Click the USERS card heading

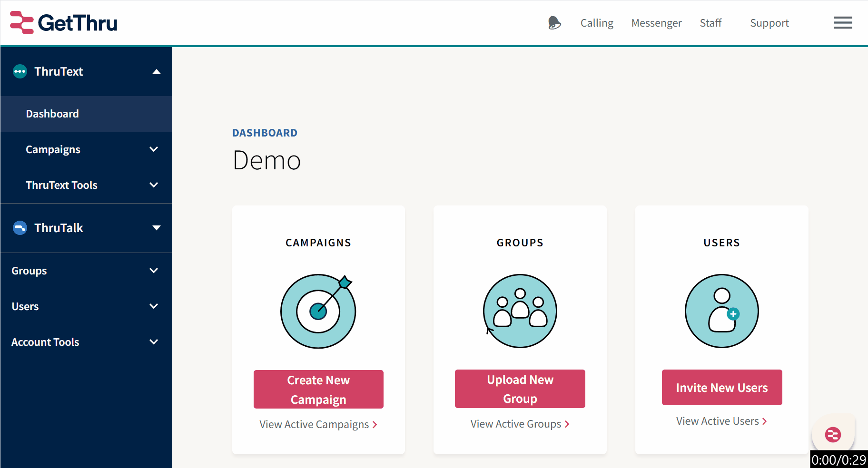coord(722,243)
